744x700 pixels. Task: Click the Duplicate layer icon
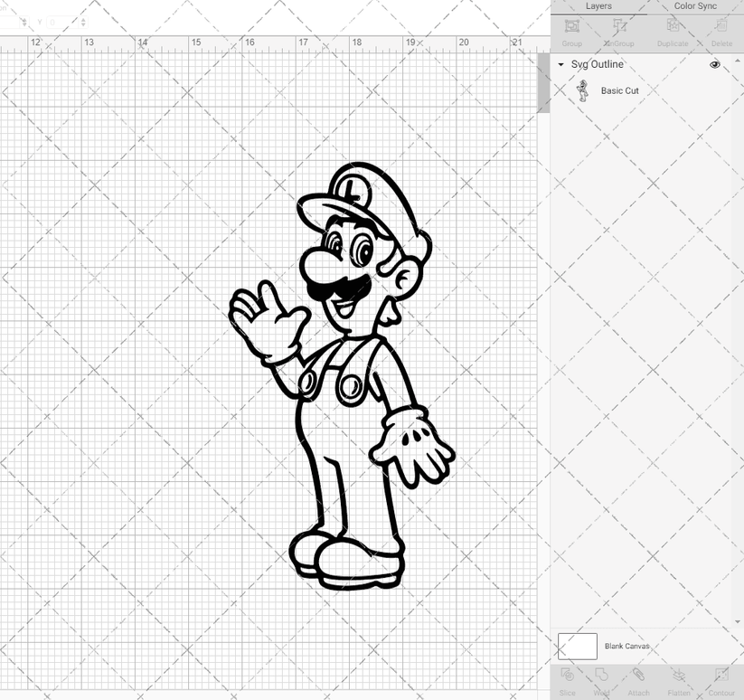pos(672,27)
